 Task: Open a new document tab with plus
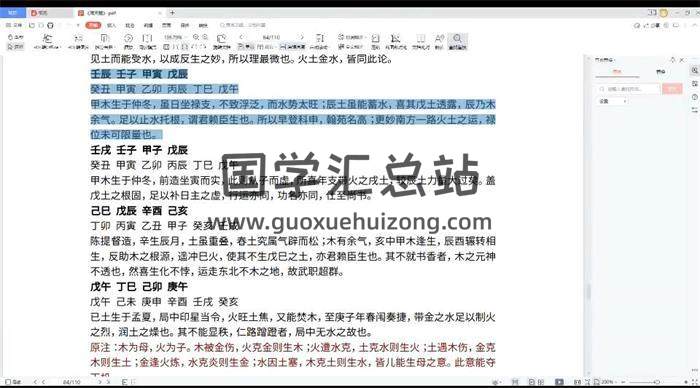pos(172,13)
